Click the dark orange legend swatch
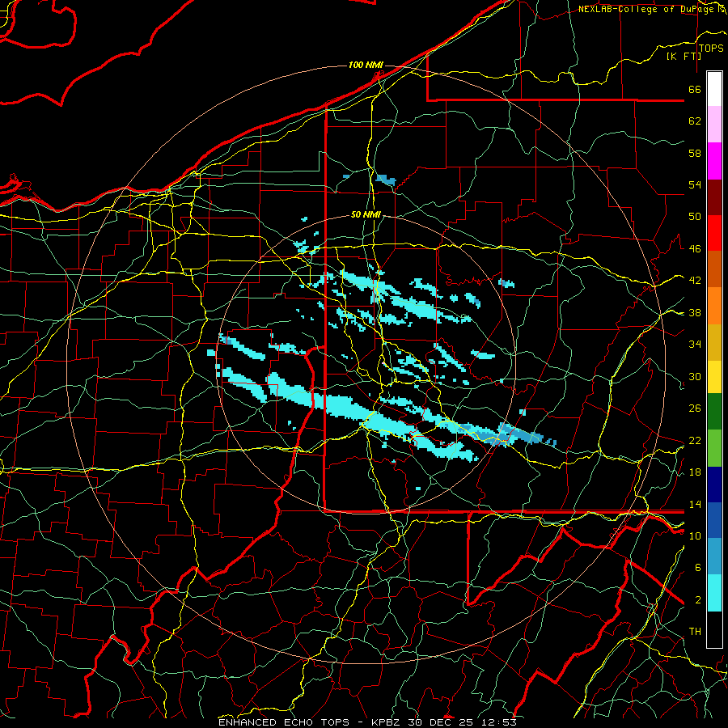The width and height of the screenshot is (728, 728). coord(714,269)
